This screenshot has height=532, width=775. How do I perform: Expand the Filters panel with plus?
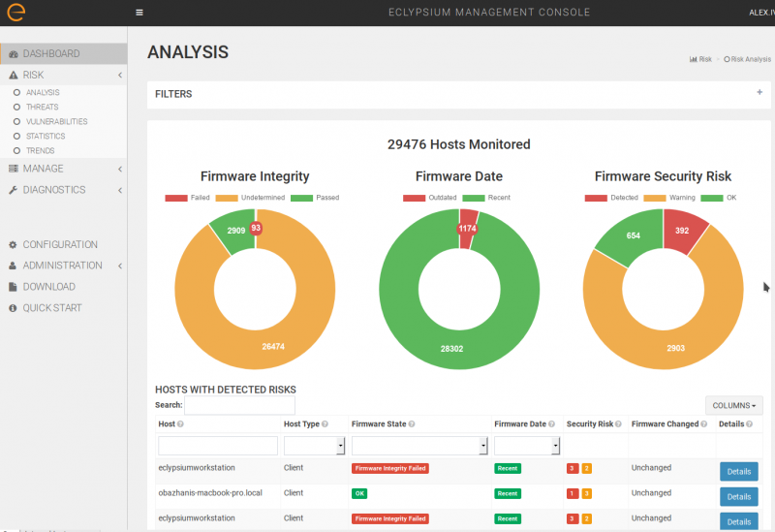[759, 93]
